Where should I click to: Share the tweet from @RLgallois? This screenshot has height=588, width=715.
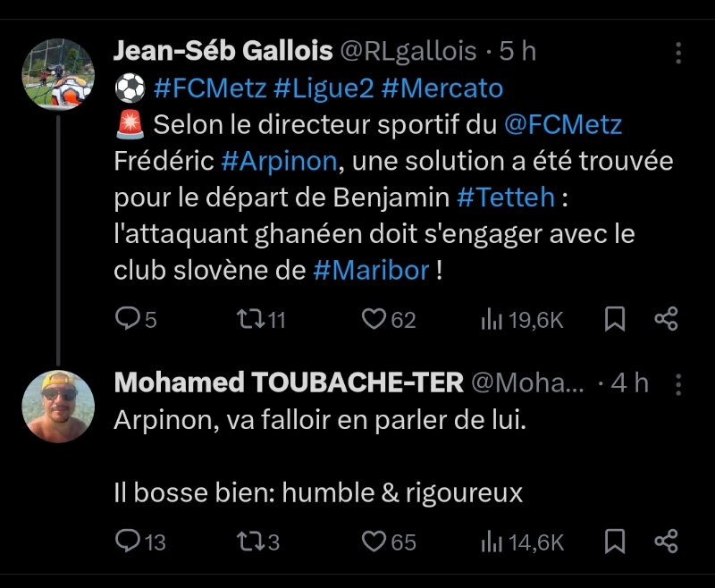[666, 319]
